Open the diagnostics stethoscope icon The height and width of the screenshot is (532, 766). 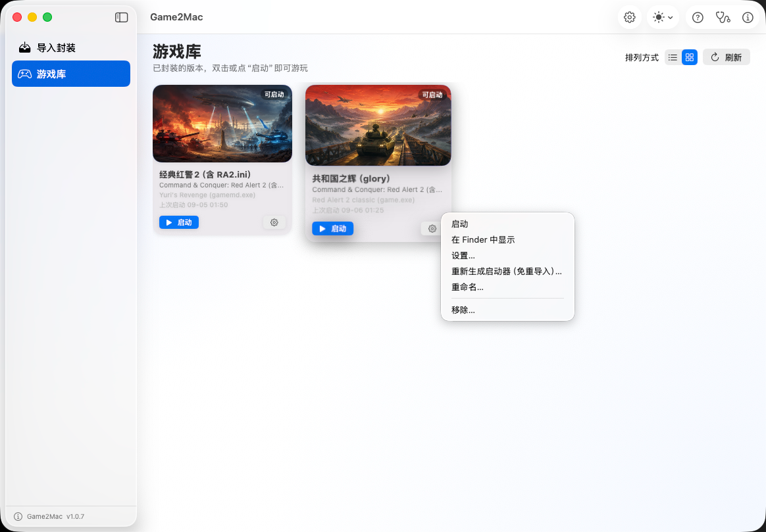(x=723, y=18)
